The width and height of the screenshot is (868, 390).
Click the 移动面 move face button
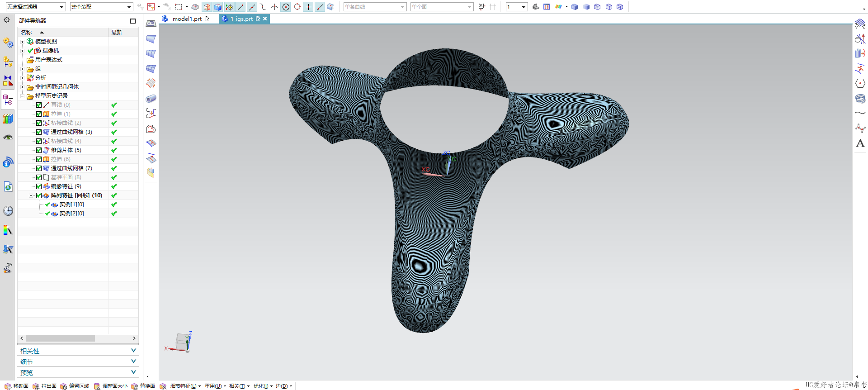click(x=17, y=386)
